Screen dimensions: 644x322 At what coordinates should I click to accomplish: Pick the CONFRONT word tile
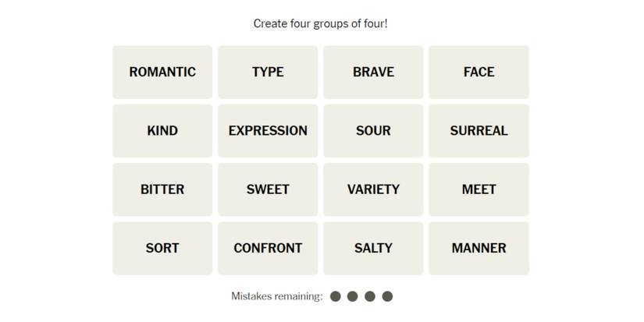click(x=268, y=248)
